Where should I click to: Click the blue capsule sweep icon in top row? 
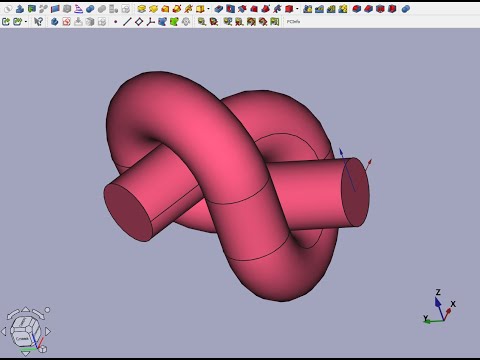tap(90, 9)
